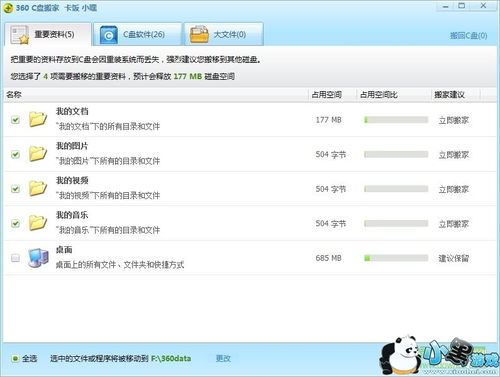The width and height of the screenshot is (500, 377).
Task: Click the 我的文档 space usage bar
Action: tap(396, 120)
